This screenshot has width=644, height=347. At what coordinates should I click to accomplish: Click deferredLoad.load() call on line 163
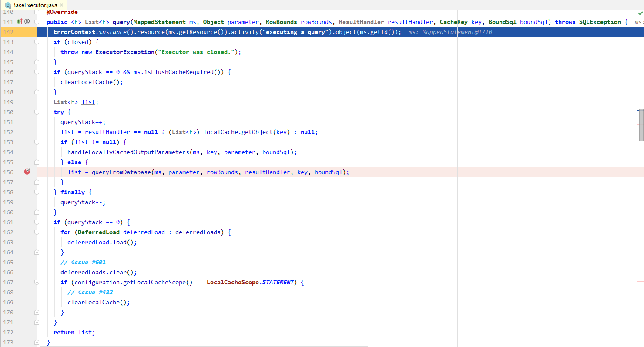coord(102,242)
